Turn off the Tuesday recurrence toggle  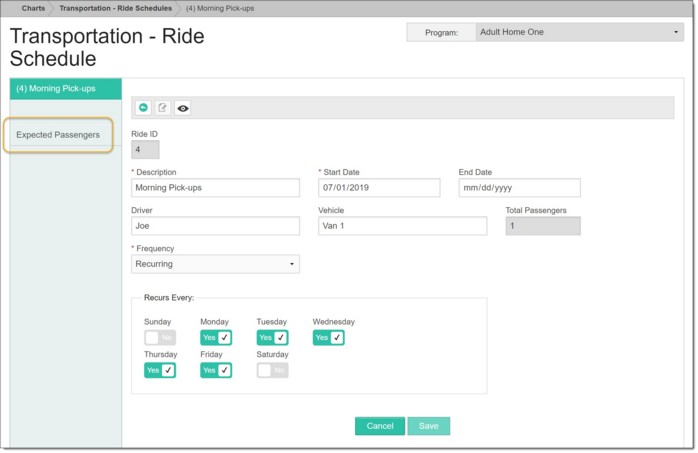[272, 338]
